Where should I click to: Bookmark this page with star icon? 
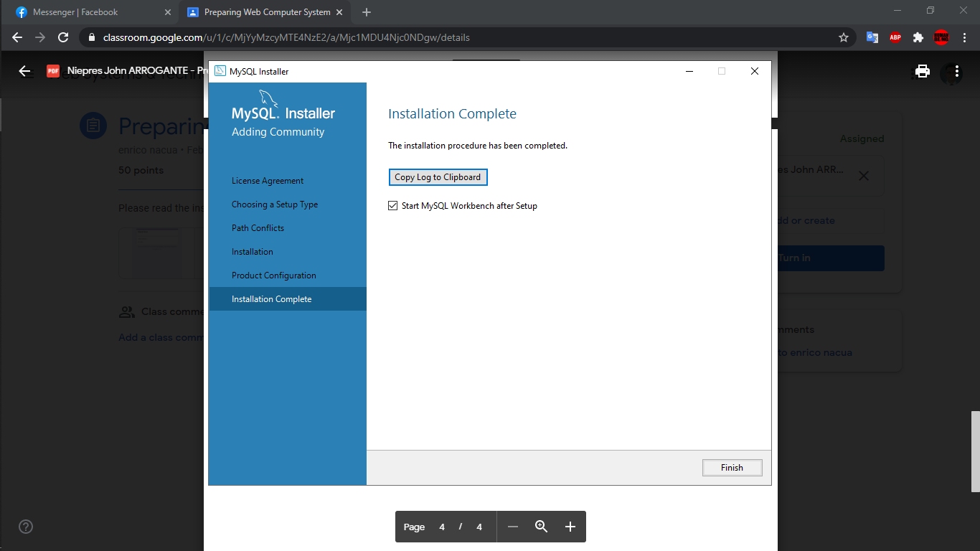pos(844,37)
